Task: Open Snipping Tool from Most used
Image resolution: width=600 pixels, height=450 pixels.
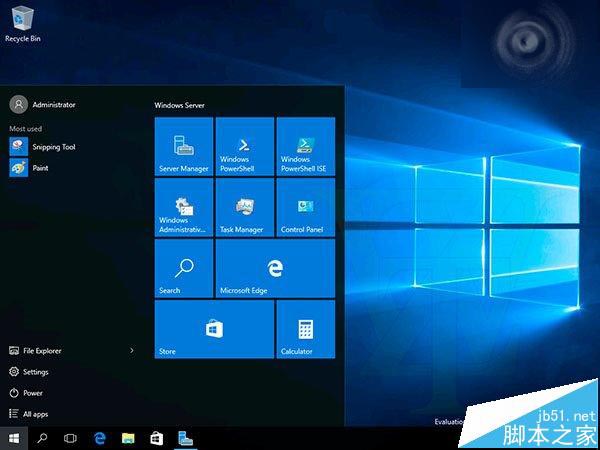Action: (43, 147)
